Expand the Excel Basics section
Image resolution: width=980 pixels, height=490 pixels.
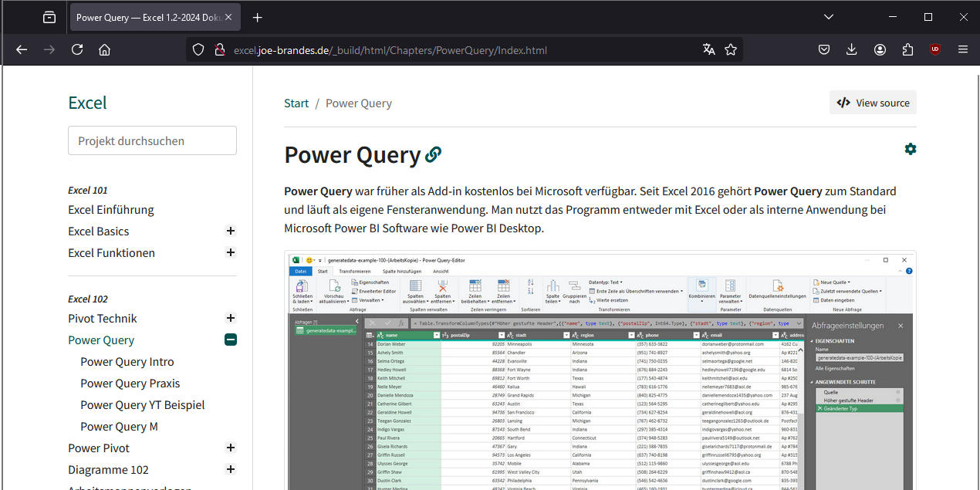coord(230,231)
